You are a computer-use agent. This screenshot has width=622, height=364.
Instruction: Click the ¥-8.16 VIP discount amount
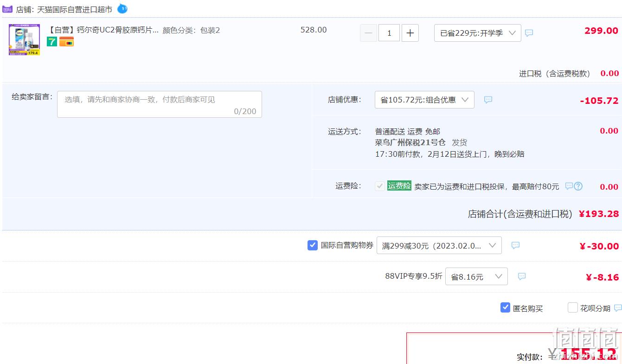[x=603, y=277]
